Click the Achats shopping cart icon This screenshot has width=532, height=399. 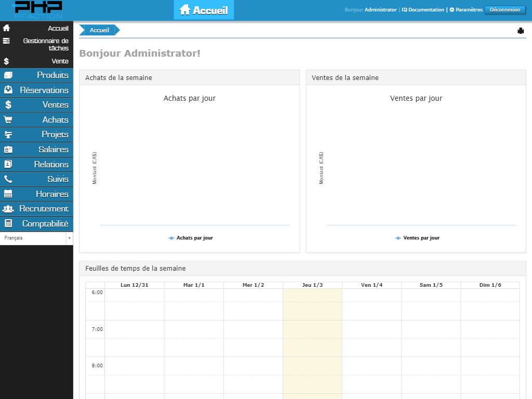[8, 120]
